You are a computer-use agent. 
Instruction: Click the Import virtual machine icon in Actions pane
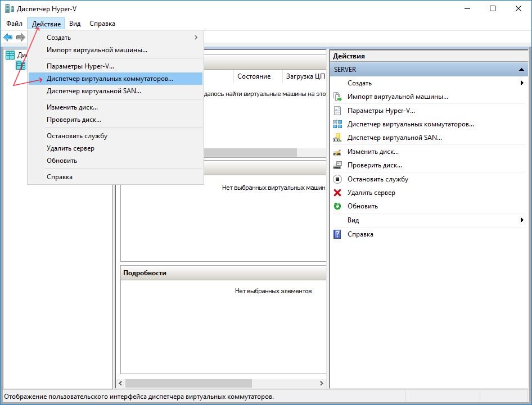[x=337, y=97]
